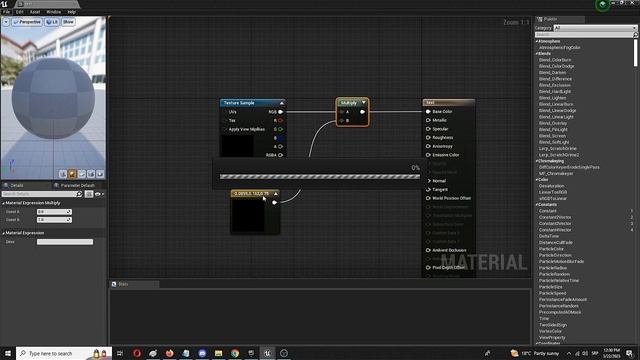Collapse the Blends palette category

click(537, 53)
